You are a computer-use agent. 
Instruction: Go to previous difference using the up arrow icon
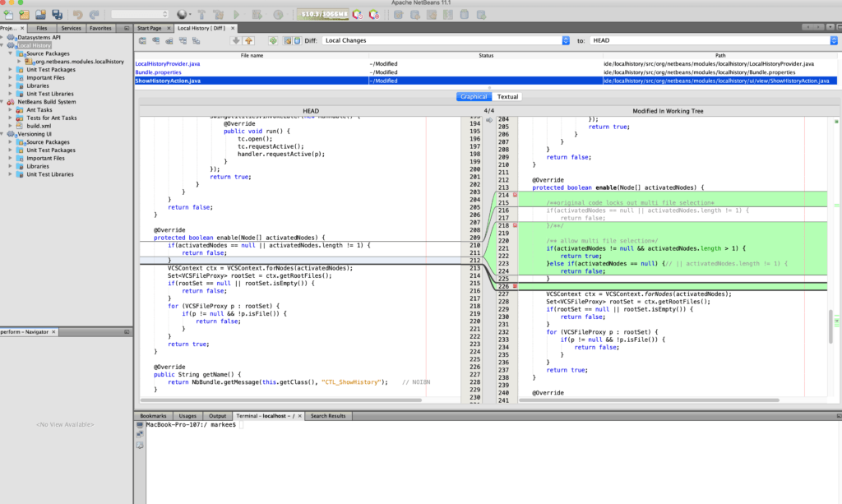coord(248,39)
